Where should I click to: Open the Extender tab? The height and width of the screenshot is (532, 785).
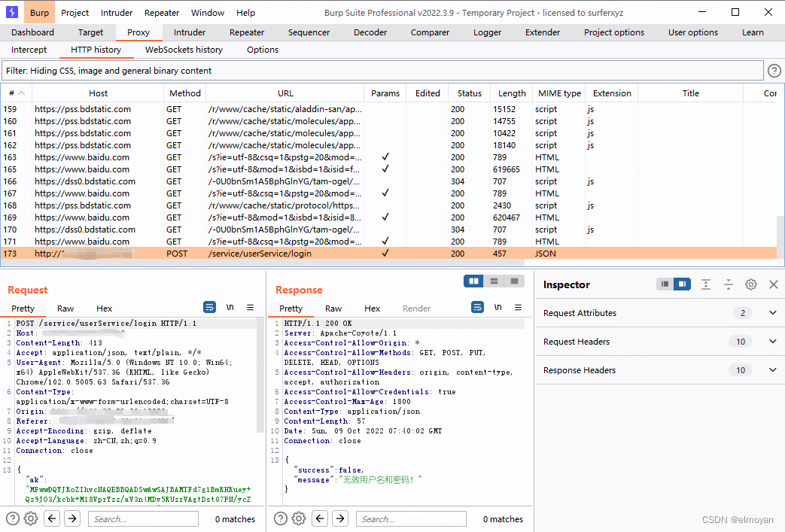coord(543,32)
